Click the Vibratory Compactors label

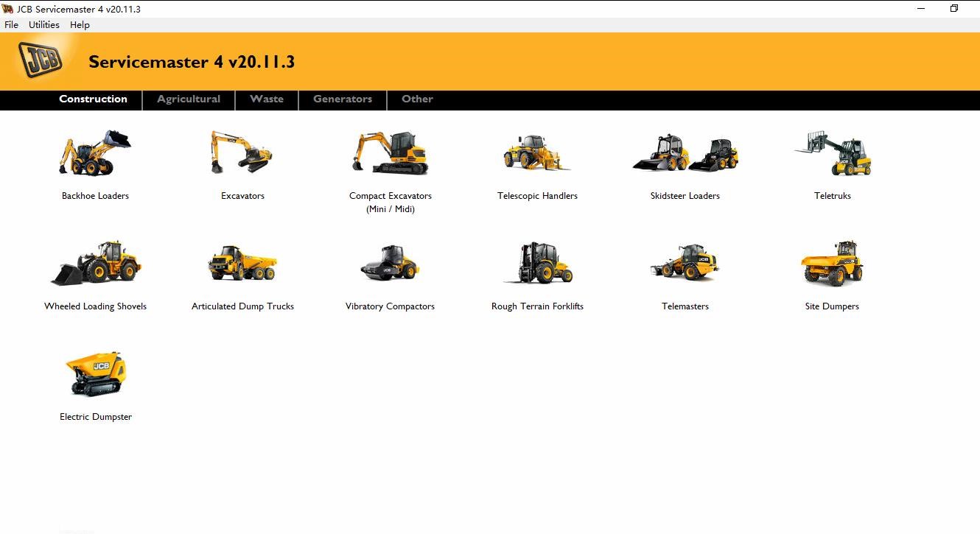pyautogui.click(x=390, y=306)
